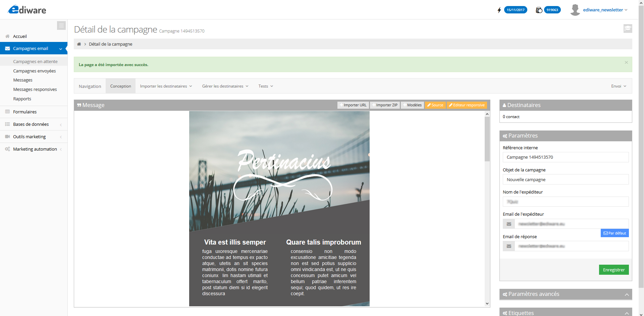Open the Tests dropdown

coord(266,86)
